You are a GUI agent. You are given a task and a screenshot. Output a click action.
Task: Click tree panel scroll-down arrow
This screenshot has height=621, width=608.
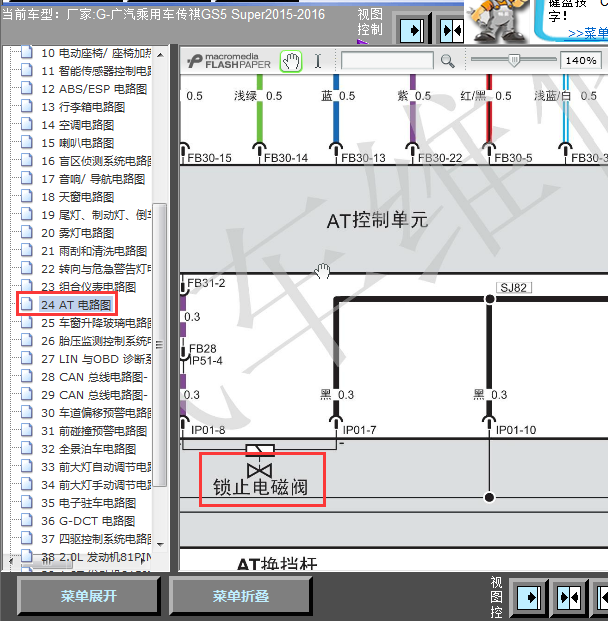pos(160,545)
